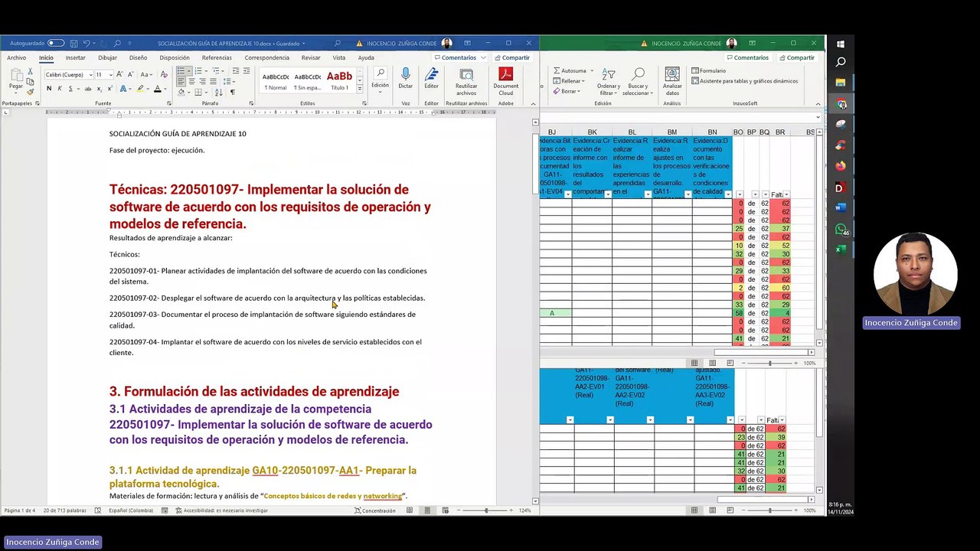The width and height of the screenshot is (980, 551).
Task: Collapse the Excel ribbon with the chevron
Action: [x=818, y=103]
